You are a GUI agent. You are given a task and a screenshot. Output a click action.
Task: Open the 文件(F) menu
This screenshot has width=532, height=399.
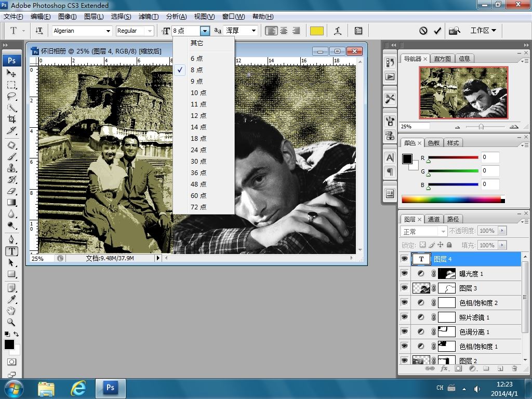coord(13,17)
